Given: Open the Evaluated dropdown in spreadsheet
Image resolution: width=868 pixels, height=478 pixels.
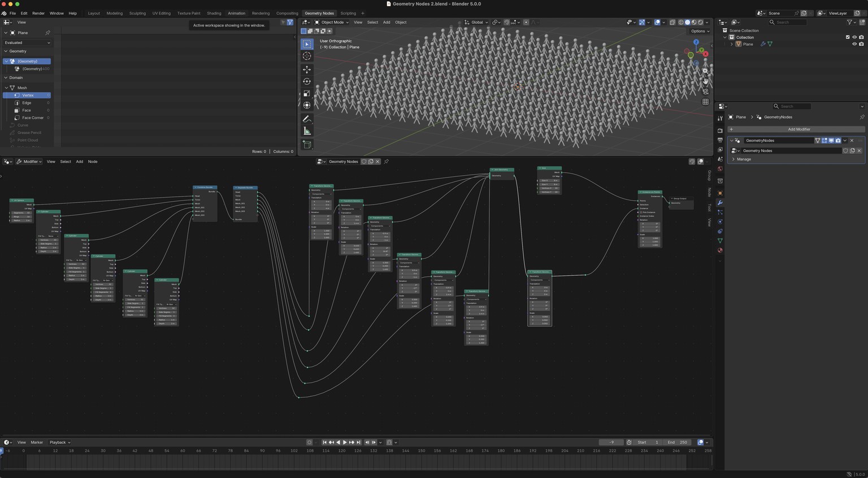Looking at the screenshot, I should 27,43.
